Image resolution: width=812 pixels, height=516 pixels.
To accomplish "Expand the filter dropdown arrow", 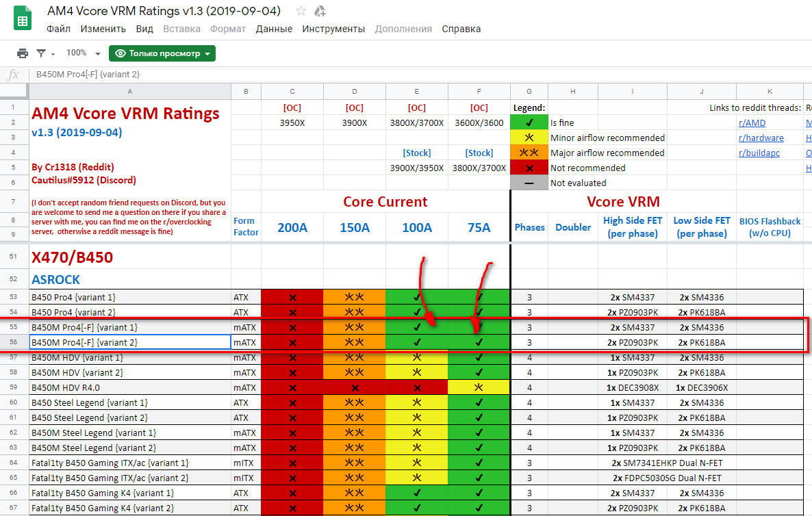I will [53, 54].
